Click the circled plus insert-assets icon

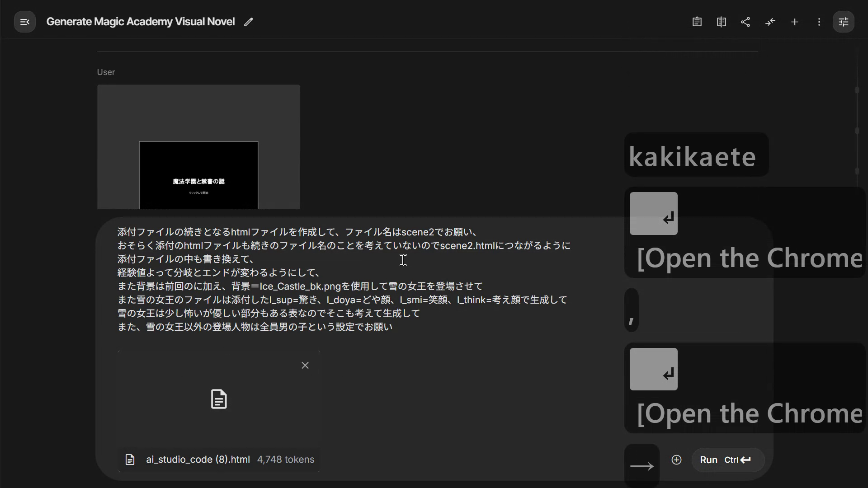coord(676,460)
